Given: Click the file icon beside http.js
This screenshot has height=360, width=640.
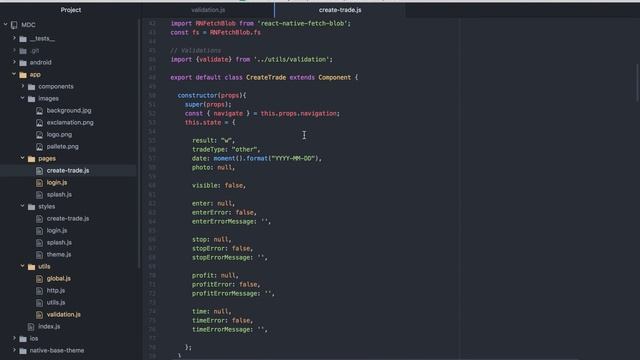Looking at the screenshot, I should (x=39, y=291).
